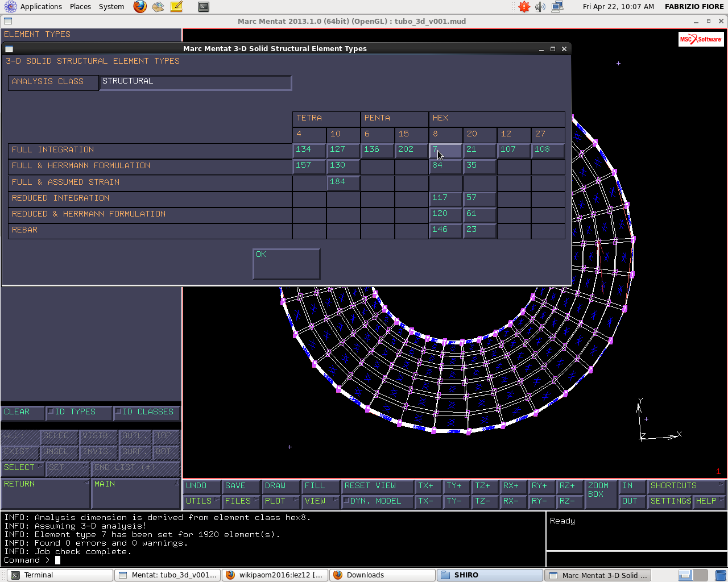This screenshot has width=728, height=582.
Task: Click RESET VIEW button
Action: point(378,486)
